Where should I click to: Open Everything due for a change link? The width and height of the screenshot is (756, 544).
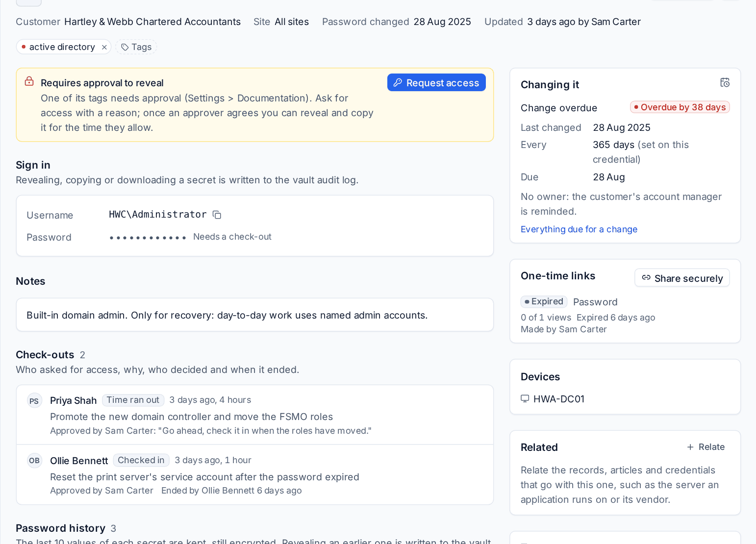[x=579, y=229]
